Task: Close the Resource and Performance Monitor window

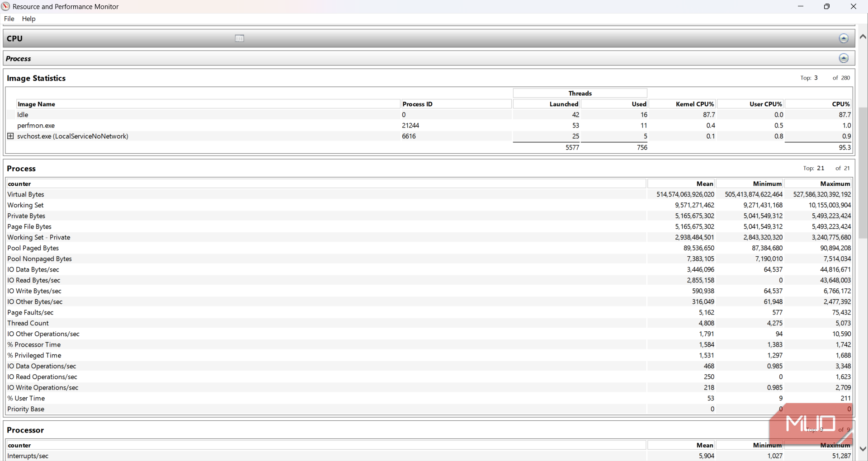Action: pyautogui.click(x=854, y=6)
